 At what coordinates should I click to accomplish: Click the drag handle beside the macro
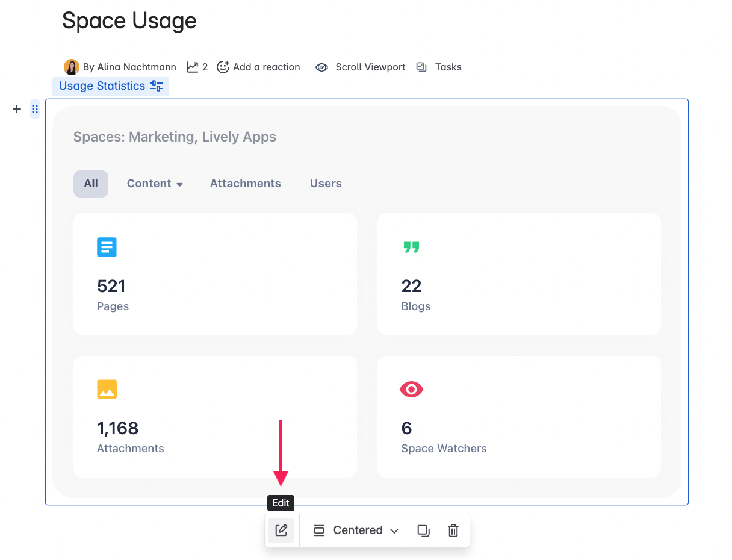pos(34,109)
